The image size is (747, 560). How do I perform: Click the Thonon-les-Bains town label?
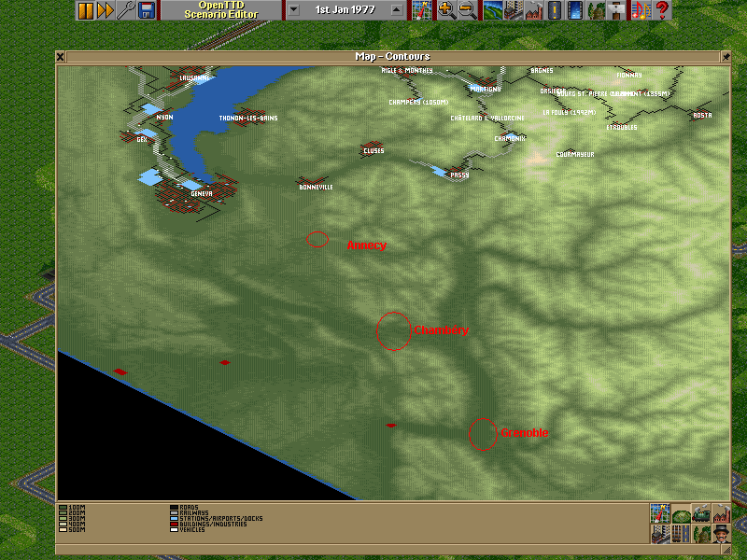(x=248, y=119)
